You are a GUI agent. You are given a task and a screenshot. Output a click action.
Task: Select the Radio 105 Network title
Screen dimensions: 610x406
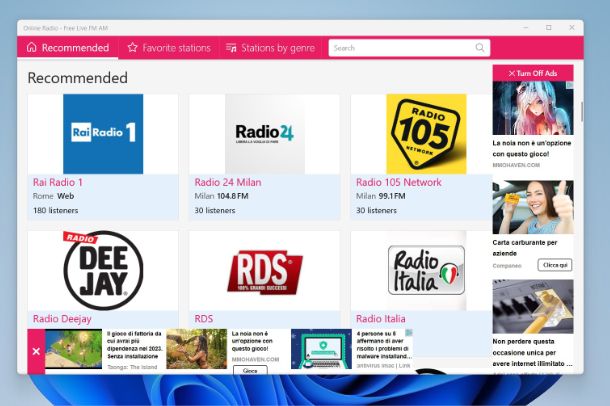tap(398, 182)
